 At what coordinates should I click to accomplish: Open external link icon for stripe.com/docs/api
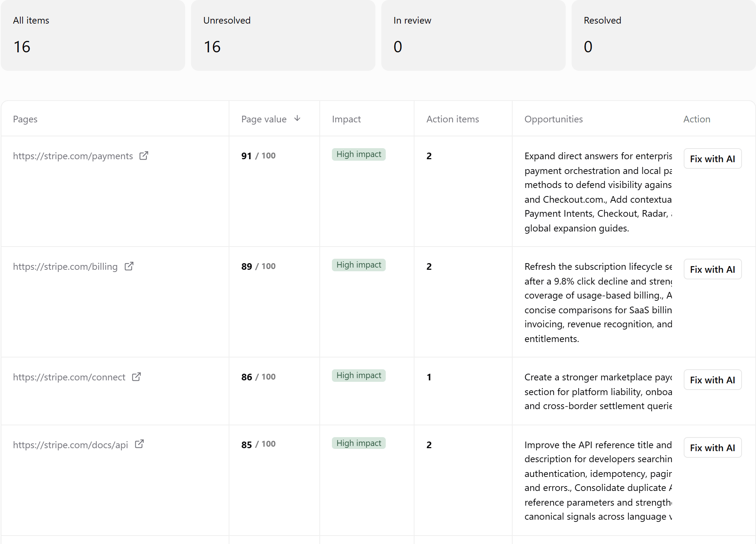[x=139, y=444]
